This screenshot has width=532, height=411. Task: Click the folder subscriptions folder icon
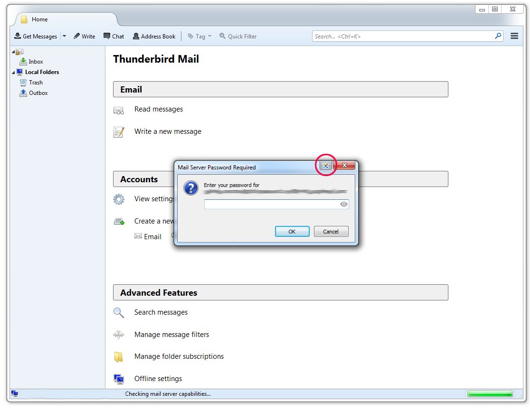pos(118,357)
